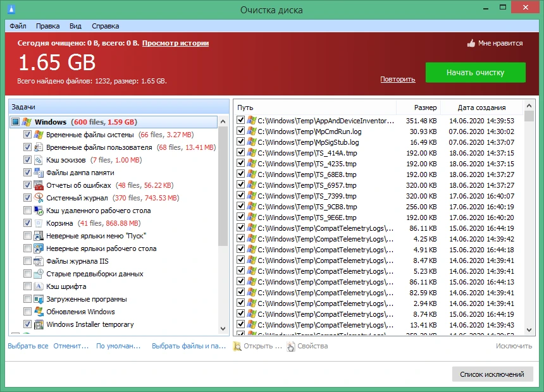Click the Загруженные программы icon
Screen dimensions: 544x392
point(39,299)
